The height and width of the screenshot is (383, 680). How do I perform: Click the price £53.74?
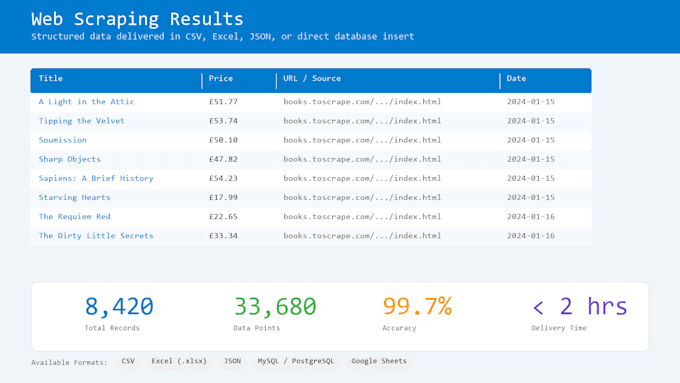tap(223, 121)
